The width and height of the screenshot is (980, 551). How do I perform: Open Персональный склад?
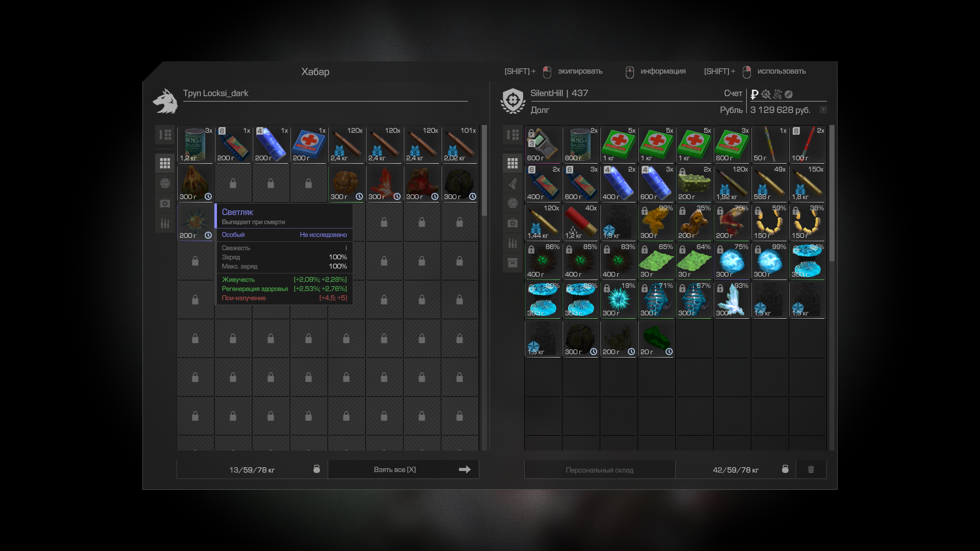(600, 470)
